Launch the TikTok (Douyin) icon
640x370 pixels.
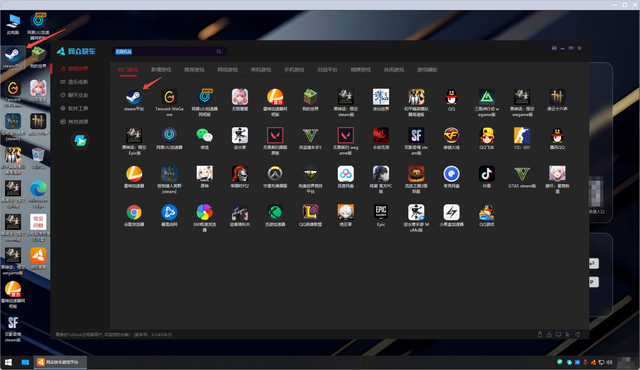click(487, 174)
